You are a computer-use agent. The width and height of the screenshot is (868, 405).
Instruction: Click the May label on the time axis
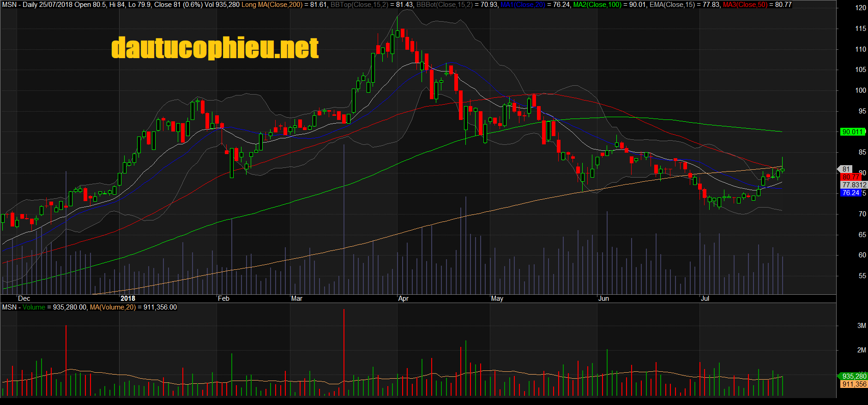pos(497,298)
